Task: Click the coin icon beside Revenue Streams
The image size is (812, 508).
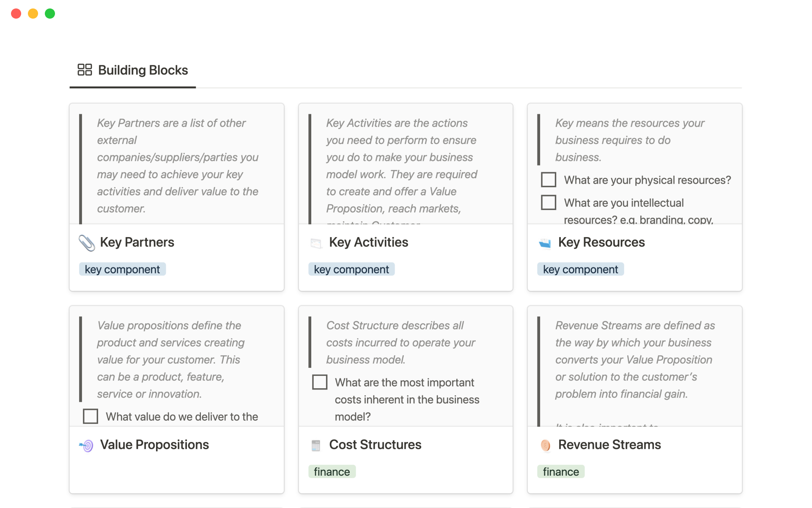Action: (545, 445)
